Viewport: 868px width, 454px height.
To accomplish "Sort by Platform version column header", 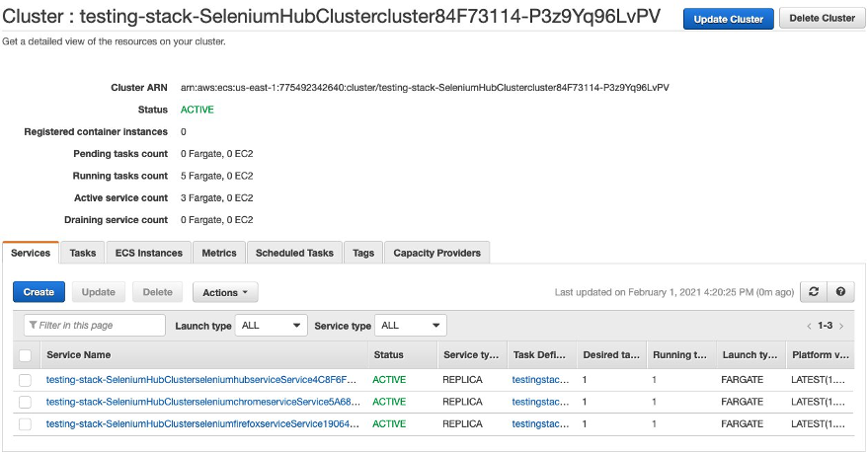I will coord(821,355).
